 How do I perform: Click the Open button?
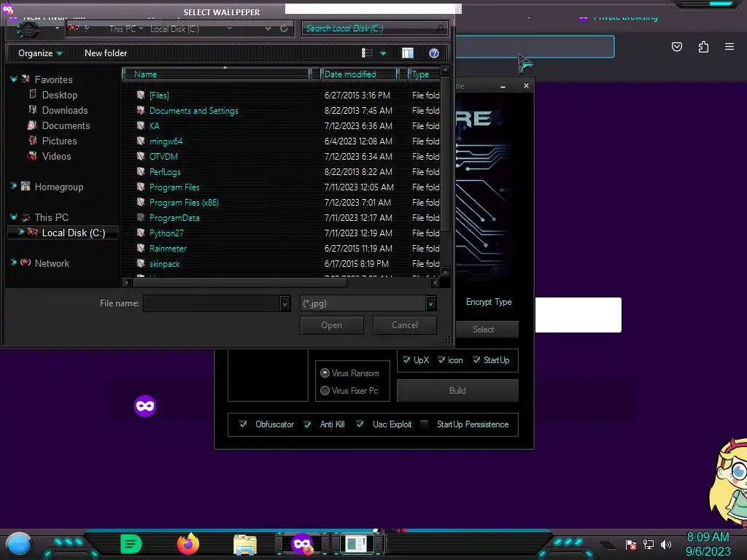click(x=332, y=325)
